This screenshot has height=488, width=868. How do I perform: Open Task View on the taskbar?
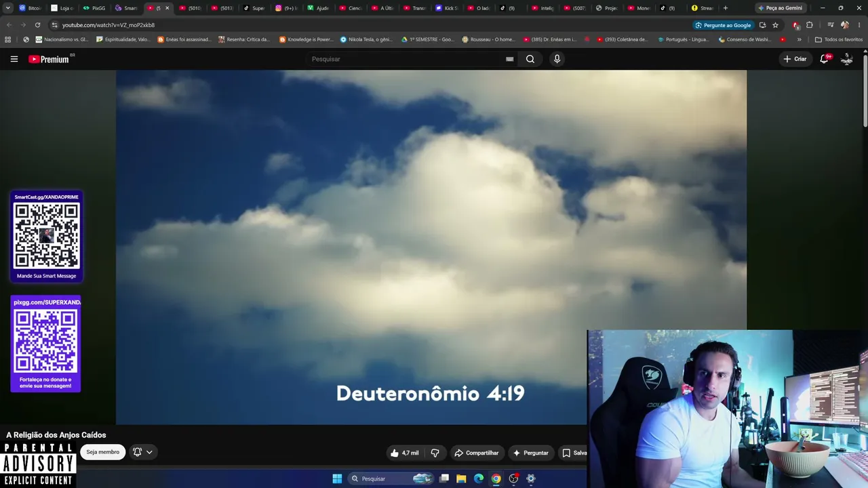[x=444, y=479]
